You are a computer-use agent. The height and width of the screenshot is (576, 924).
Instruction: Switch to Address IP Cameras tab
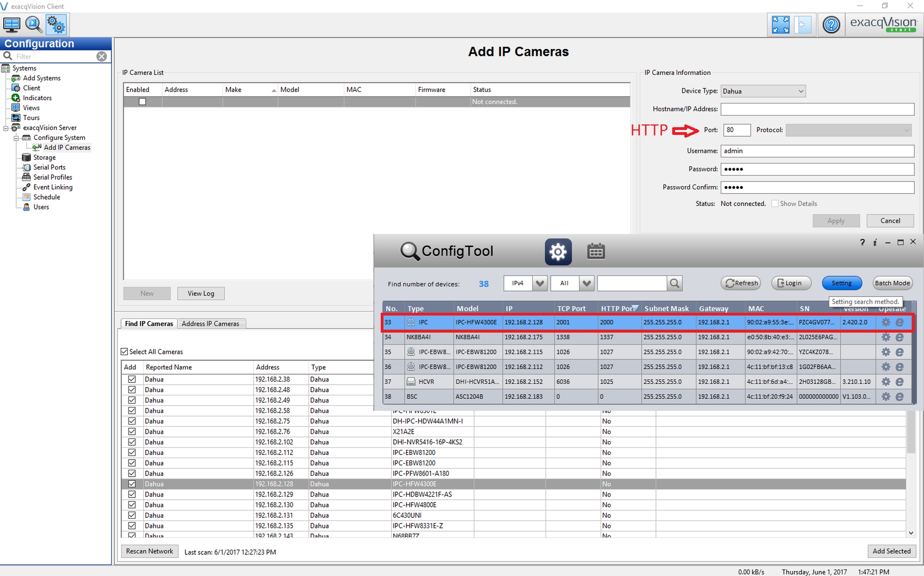pos(210,324)
